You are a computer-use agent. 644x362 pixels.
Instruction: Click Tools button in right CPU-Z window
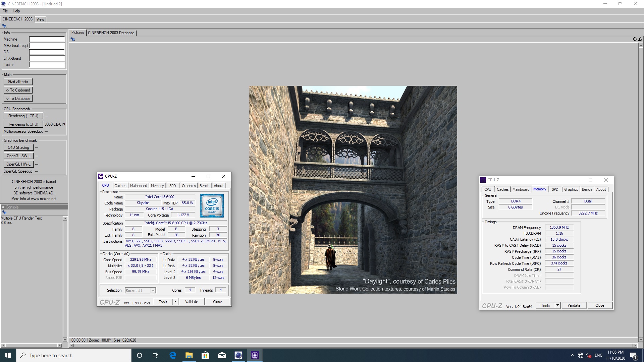click(x=545, y=306)
